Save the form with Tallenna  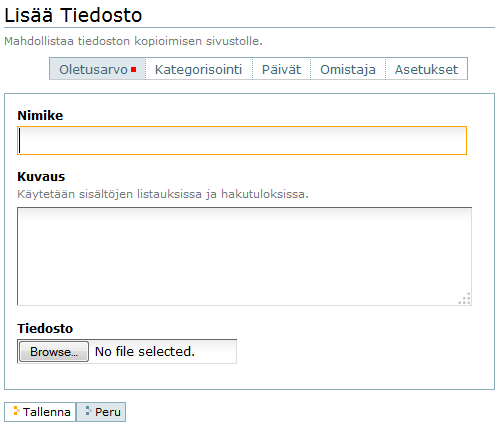(40, 412)
